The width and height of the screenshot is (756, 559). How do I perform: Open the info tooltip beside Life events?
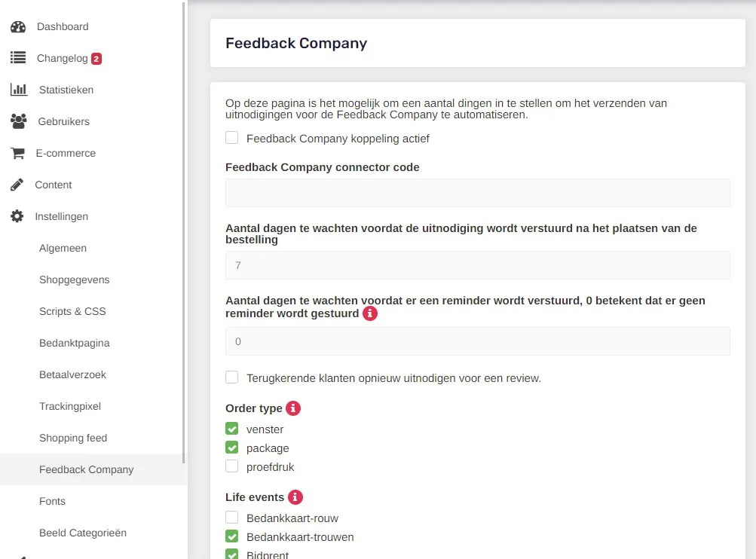[295, 496]
